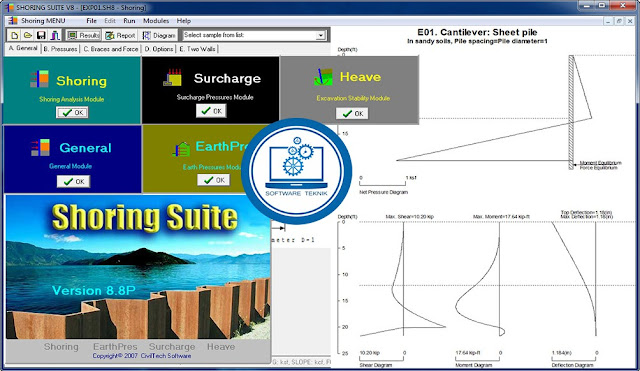The image size is (640, 371).
Task: Click 'Heave' label at splash bottom
Action: 221,347
